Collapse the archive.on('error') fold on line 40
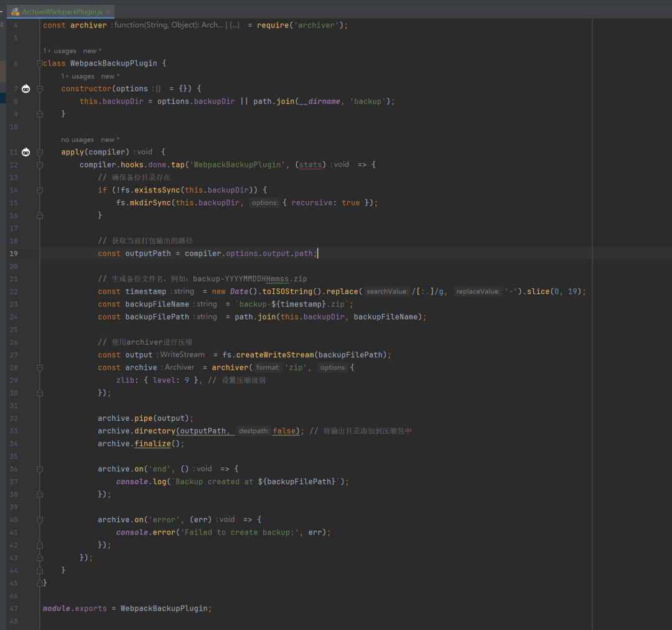This screenshot has width=672, height=630. (40, 520)
